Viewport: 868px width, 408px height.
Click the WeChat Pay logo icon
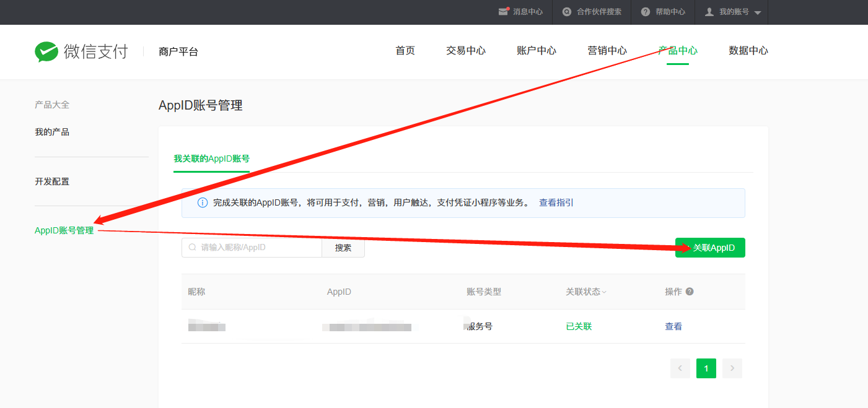click(46, 52)
